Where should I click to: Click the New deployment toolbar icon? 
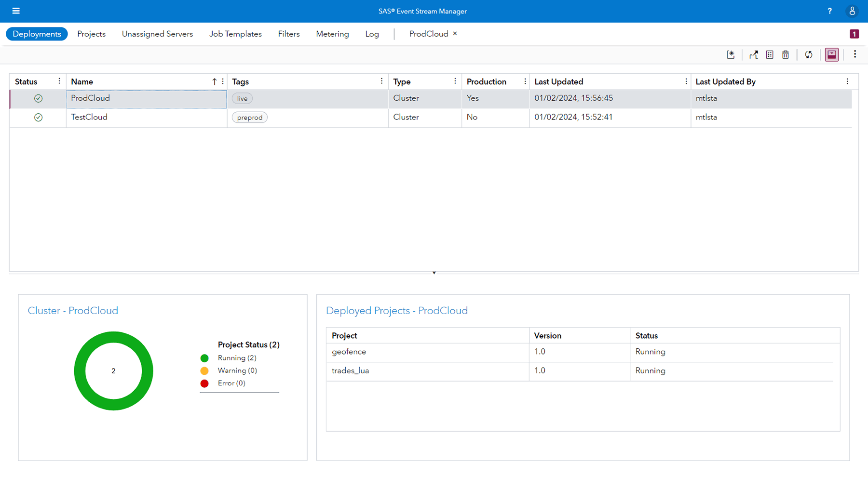pos(731,54)
